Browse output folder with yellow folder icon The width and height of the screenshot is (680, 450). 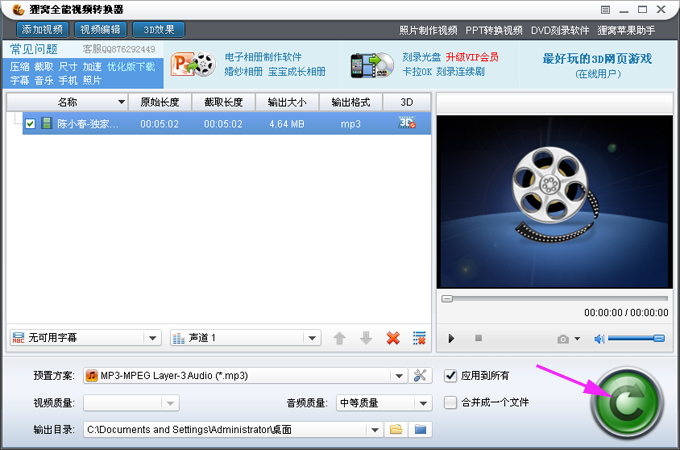coord(396,430)
